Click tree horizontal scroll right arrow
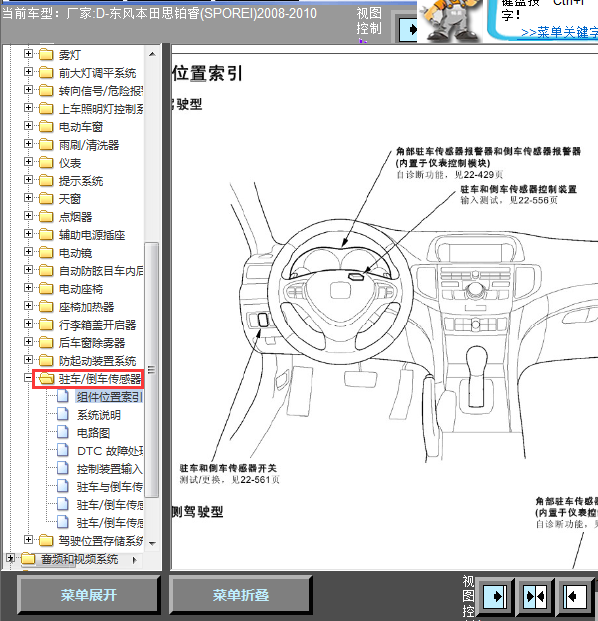The width and height of the screenshot is (598, 621). click(135, 560)
